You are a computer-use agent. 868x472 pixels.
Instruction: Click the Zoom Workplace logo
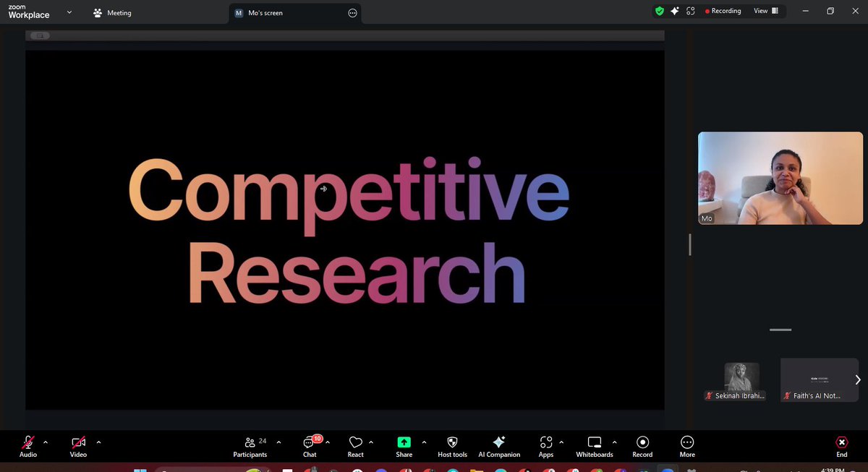28,11
